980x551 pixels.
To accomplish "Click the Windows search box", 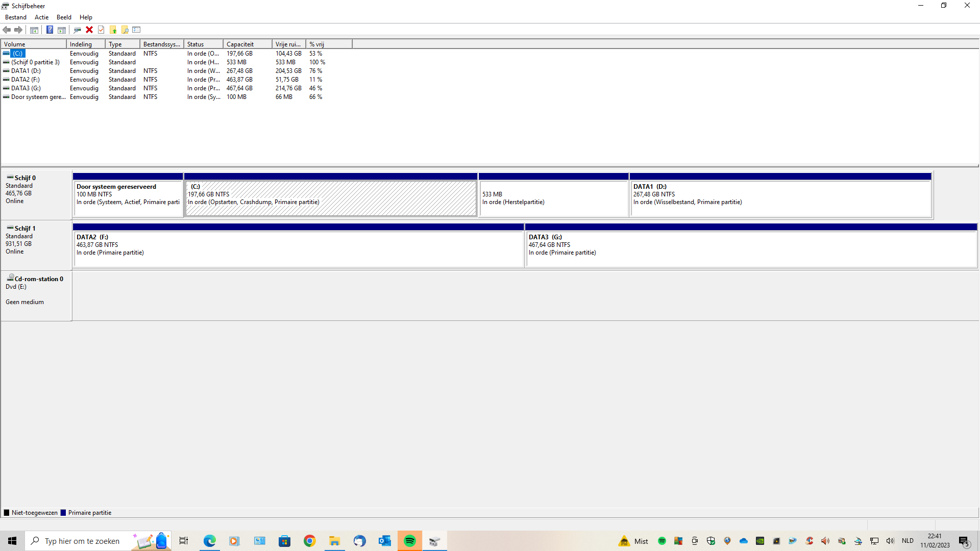I will click(x=82, y=541).
